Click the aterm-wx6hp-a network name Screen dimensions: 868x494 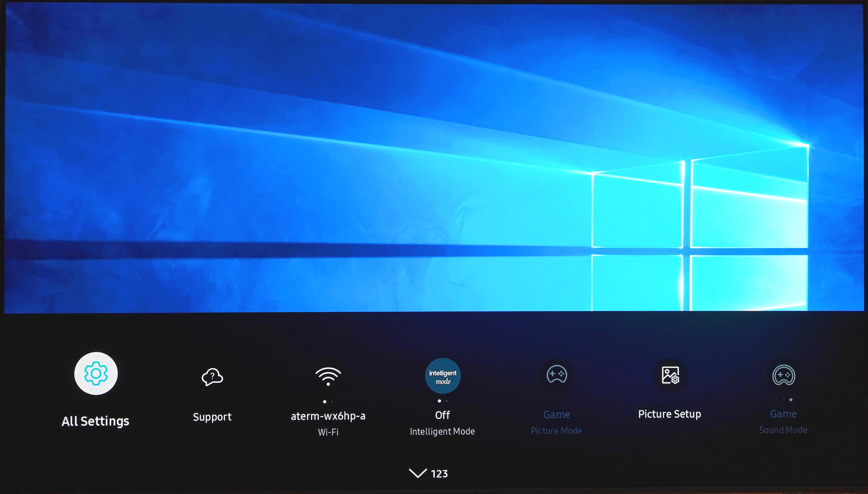pos(328,416)
